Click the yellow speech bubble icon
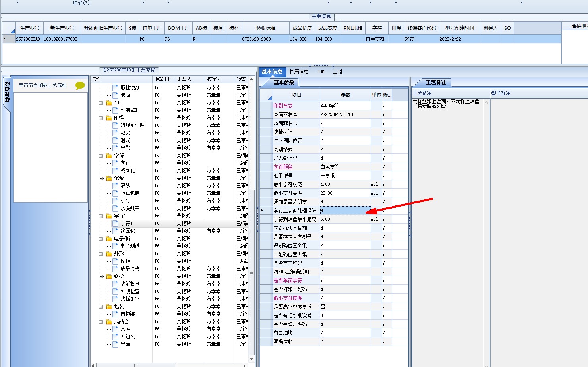 pyautogui.click(x=80, y=85)
